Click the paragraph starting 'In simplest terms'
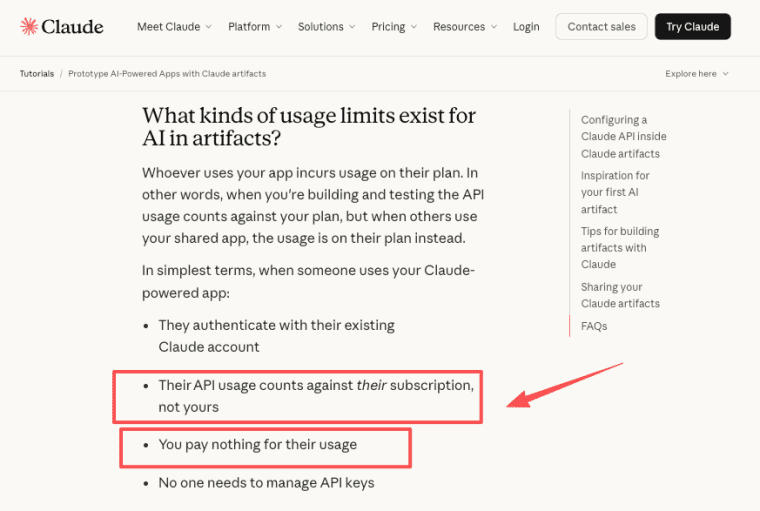This screenshot has height=511, width=760. 308,282
